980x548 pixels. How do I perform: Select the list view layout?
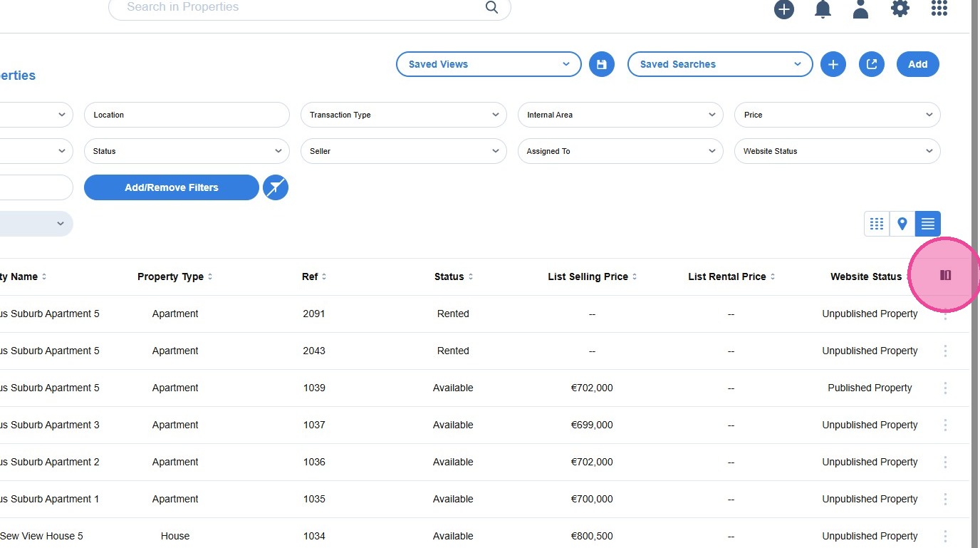point(928,224)
